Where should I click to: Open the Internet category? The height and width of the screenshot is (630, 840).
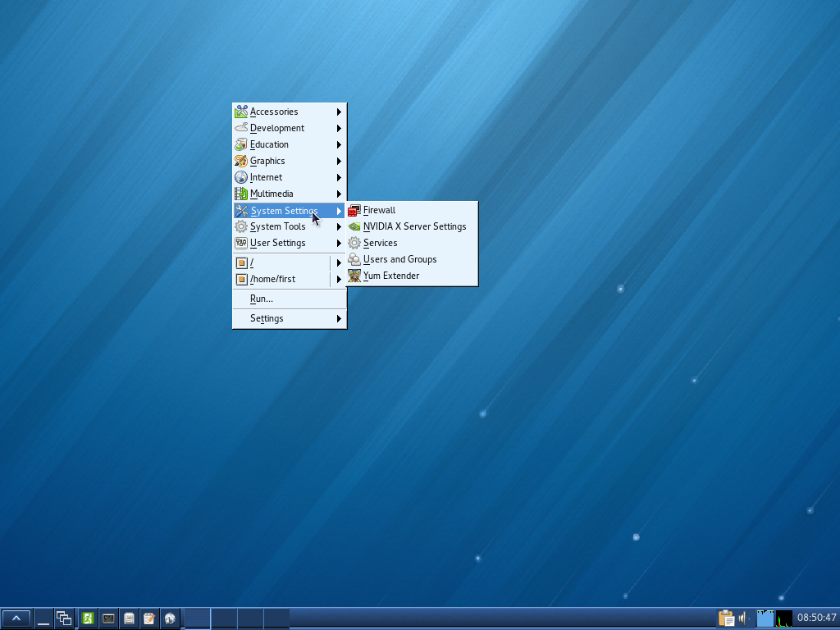[x=290, y=177]
